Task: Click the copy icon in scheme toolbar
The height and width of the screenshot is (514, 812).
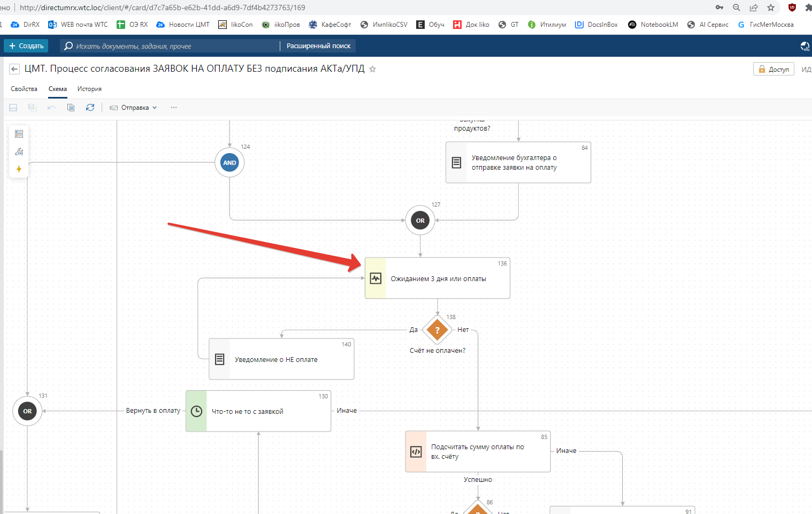Action: (x=71, y=108)
